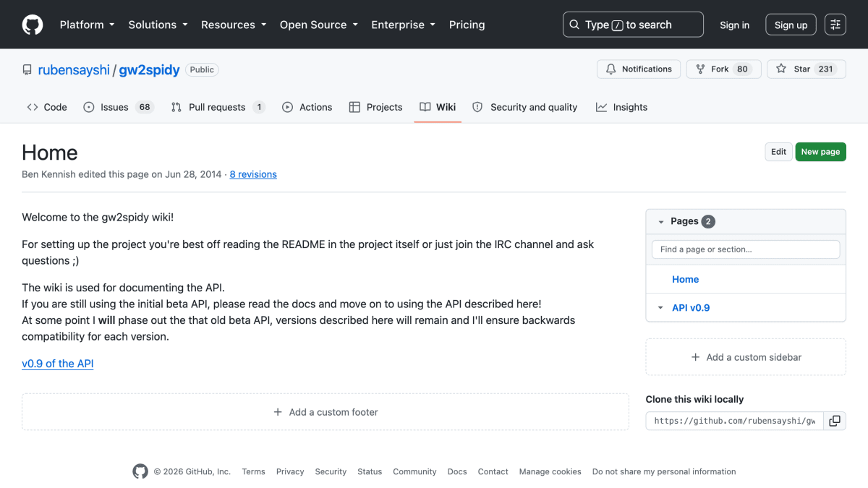Focus the Find a page or section field
The height and width of the screenshot is (488, 868).
click(x=746, y=249)
